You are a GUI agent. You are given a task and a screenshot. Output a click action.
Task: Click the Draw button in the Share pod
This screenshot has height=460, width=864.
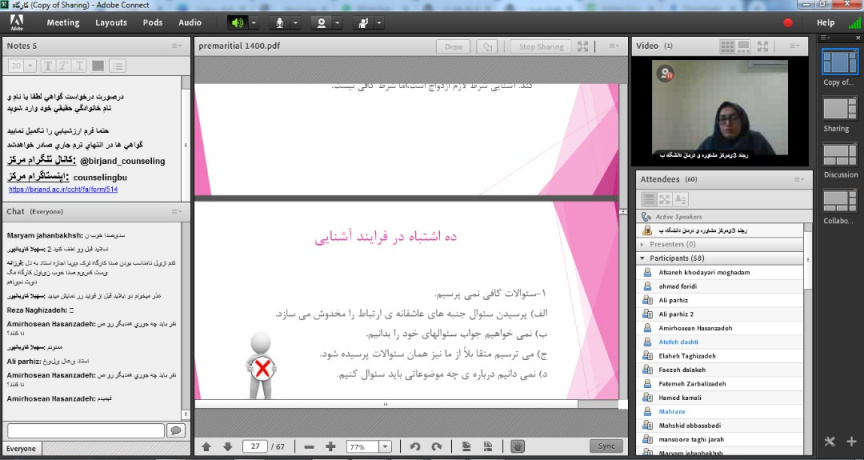pos(453,47)
